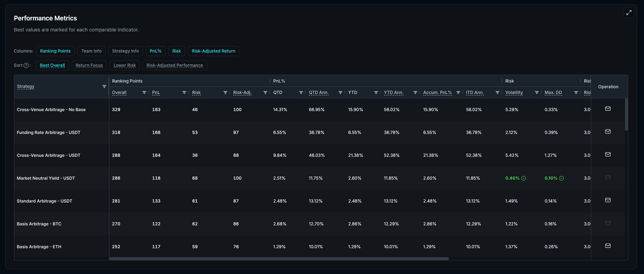
Task: Click the Overall score 329 cell
Action: click(116, 109)
